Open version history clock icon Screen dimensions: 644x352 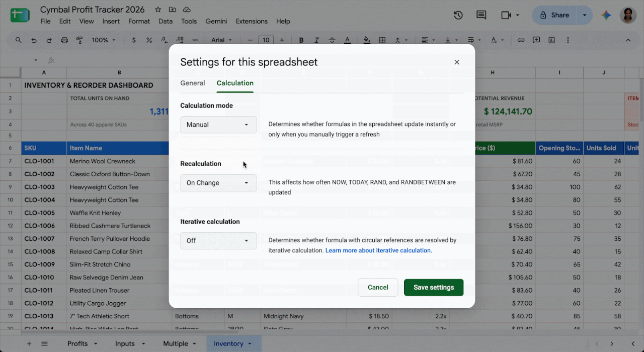coord(458,15)
